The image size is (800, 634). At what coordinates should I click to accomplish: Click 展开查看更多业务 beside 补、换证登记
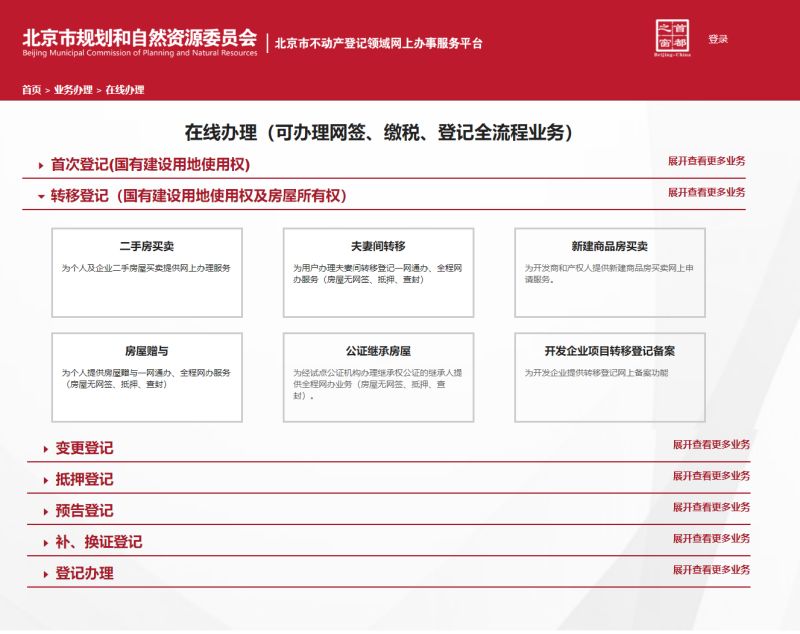711,539
